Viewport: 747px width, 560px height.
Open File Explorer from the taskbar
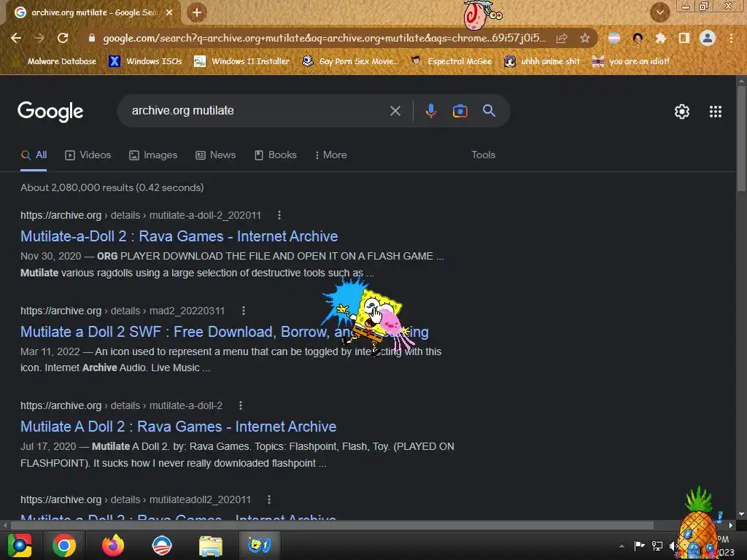click(211, 545)
